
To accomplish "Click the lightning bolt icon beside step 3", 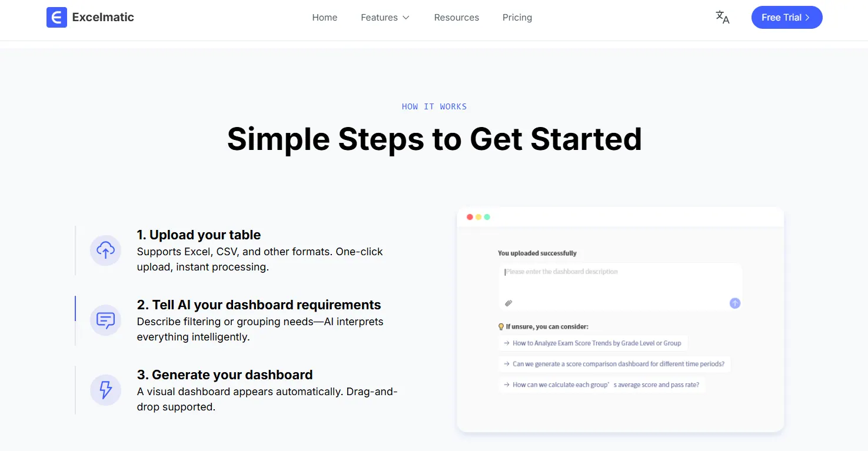I will [105, 390].
